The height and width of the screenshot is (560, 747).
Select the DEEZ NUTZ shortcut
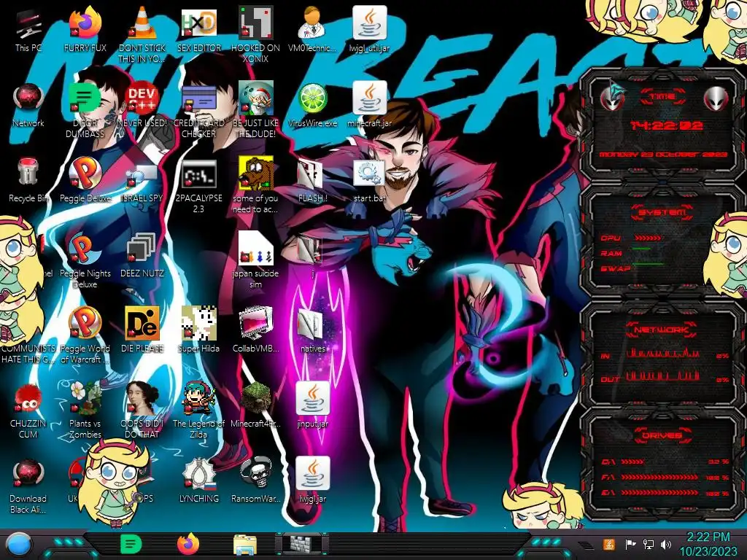142,255
